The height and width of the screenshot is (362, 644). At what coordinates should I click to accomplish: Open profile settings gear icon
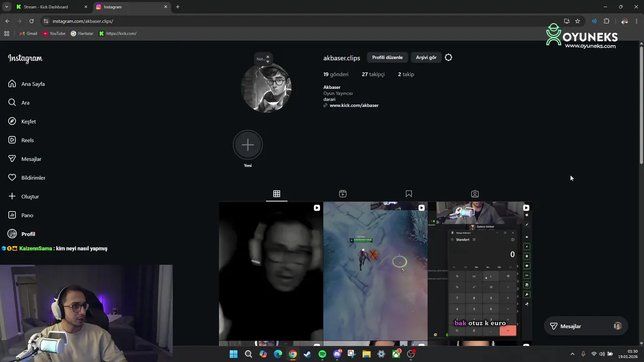coord(448,57)
